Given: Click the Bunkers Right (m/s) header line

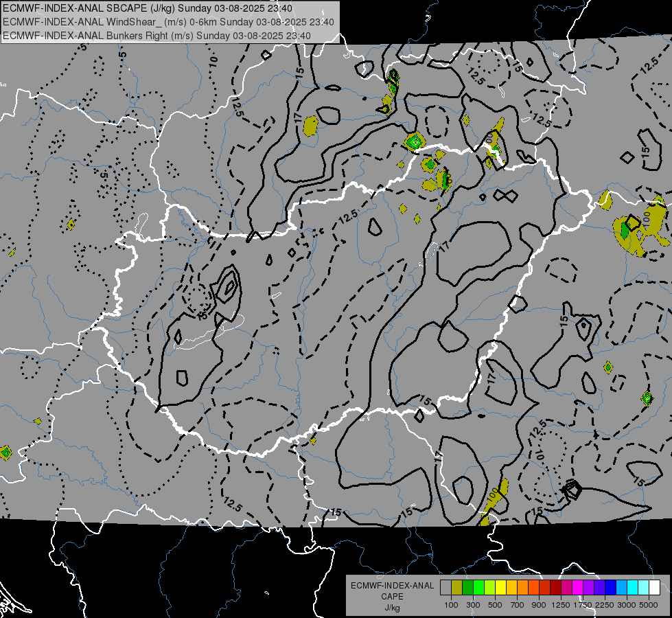Looking at the screenshot, I should pyautogui.click(x=157, y=36).
